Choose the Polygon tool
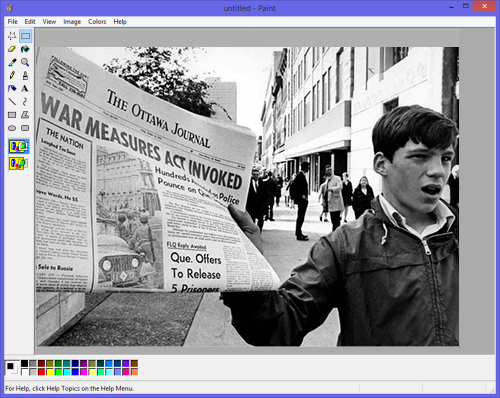The image size is (500, 398). point(25,115)
